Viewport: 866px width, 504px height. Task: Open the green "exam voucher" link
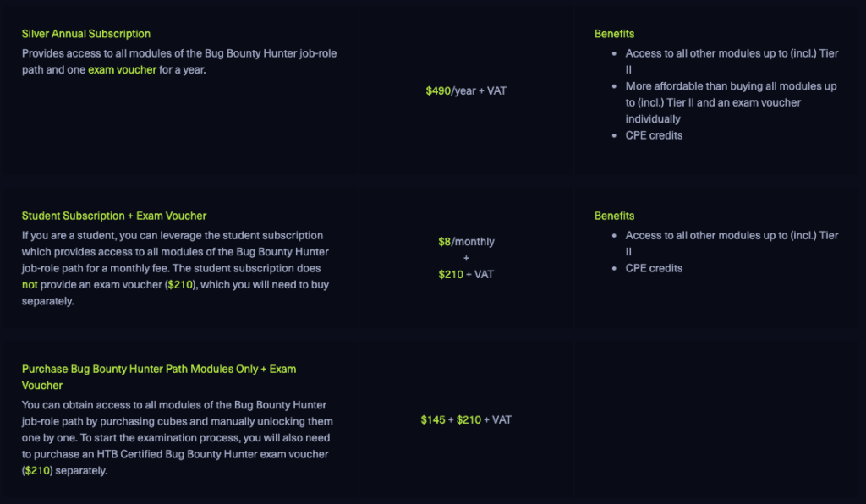122,69
